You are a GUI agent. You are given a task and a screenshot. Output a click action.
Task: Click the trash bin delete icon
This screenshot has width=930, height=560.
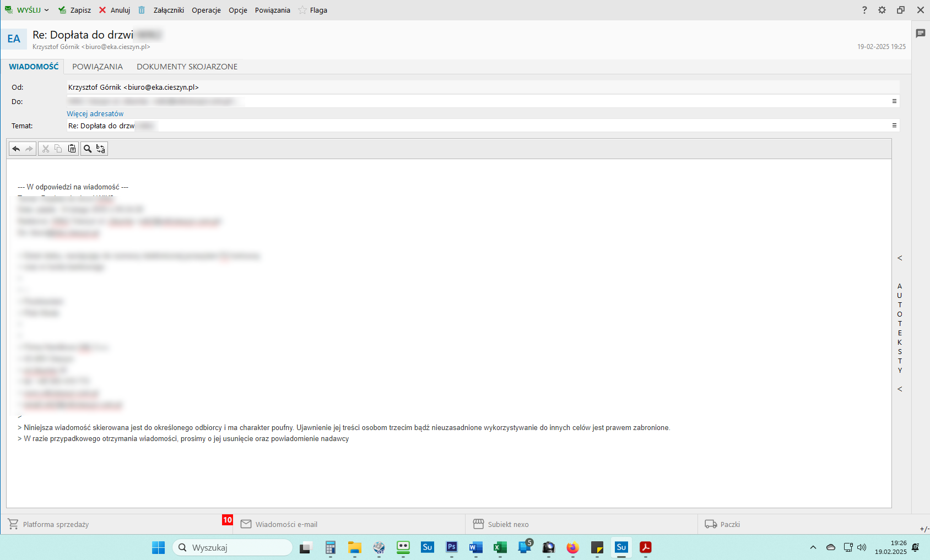coord(142,10)
